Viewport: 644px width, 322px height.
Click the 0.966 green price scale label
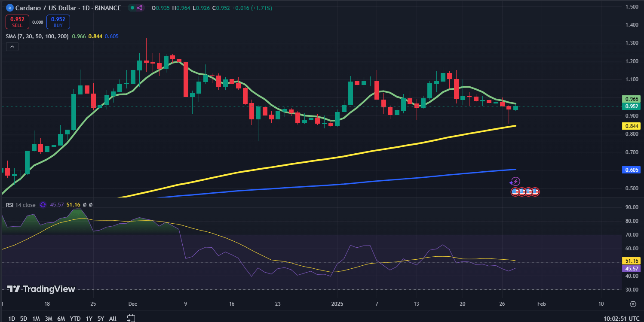(631, 99)
